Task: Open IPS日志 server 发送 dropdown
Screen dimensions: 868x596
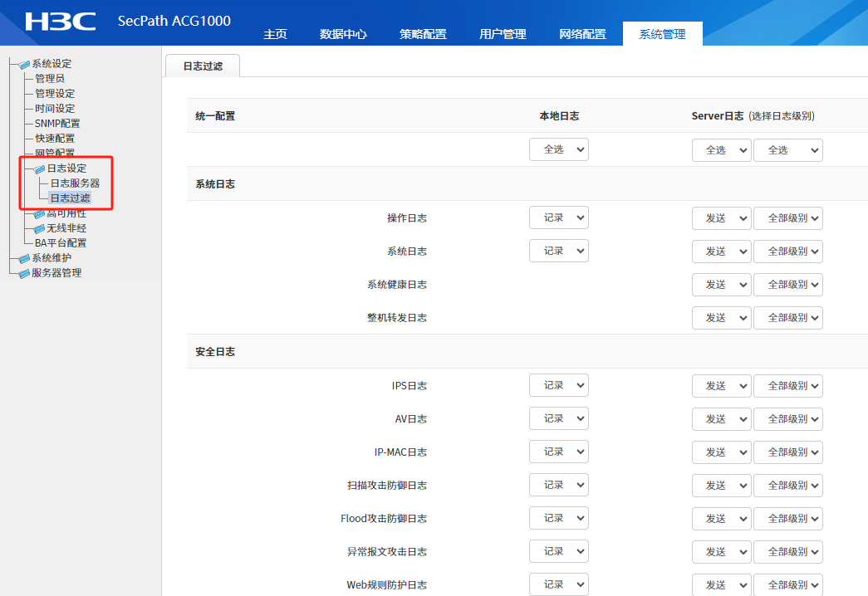Action: coord(720,386)
